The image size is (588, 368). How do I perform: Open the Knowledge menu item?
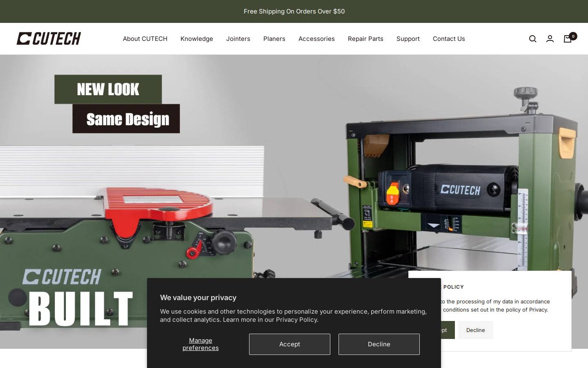[197, 39]
